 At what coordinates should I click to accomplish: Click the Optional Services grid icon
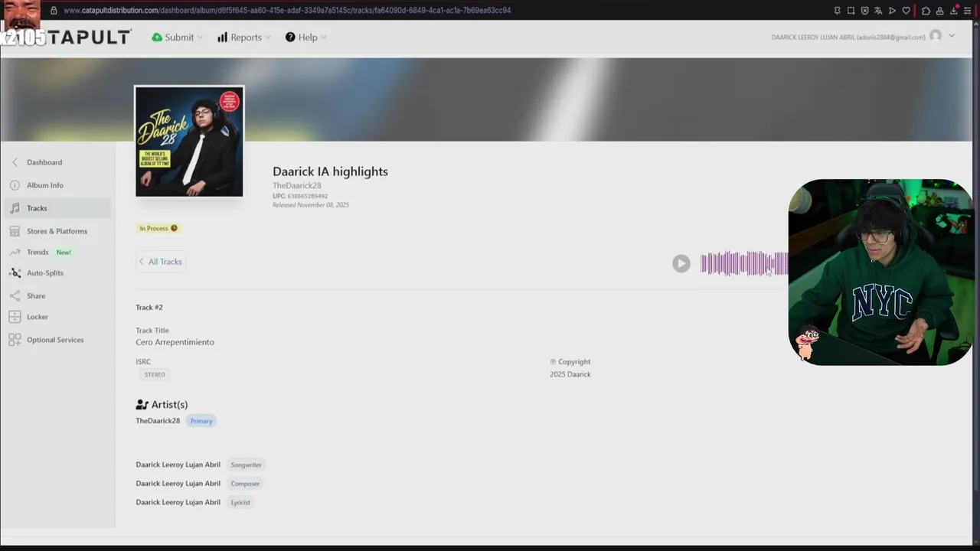[15, 340]
